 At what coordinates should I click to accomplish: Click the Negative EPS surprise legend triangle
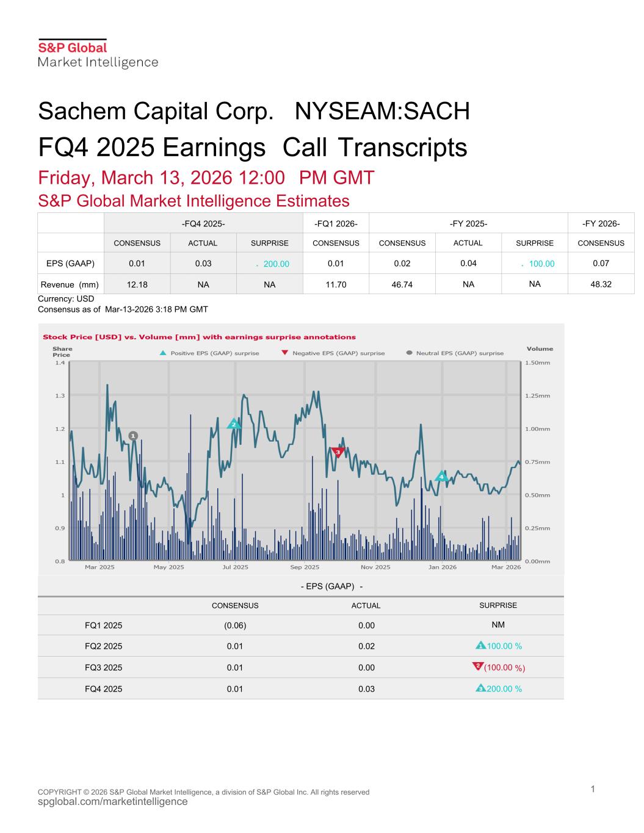point(284,353)
